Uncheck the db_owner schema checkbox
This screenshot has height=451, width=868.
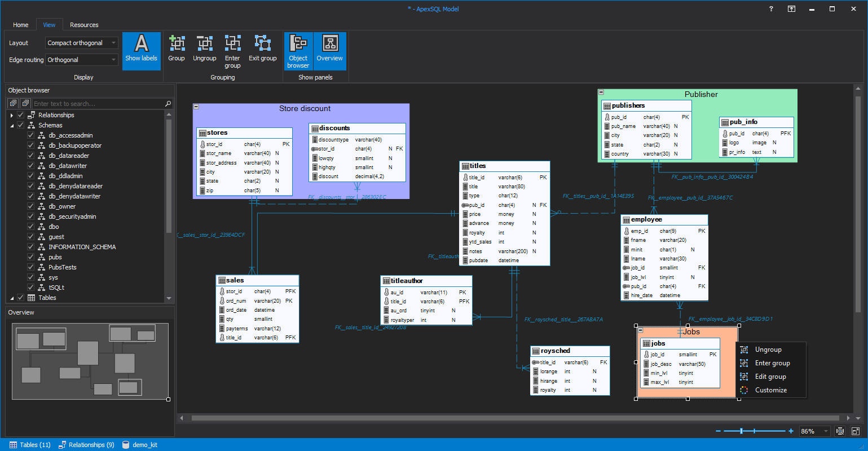[31, 206]
